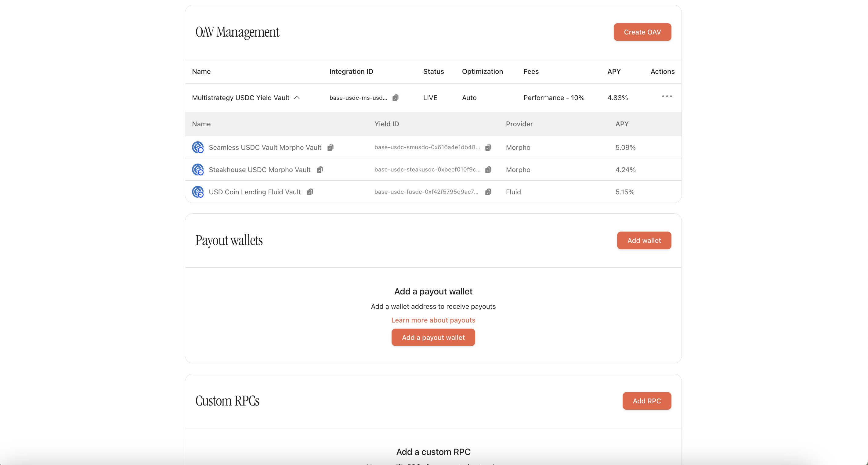Copy USD Coin Lending Fluid Vault name
868x465 pixels.
[310, 192]
